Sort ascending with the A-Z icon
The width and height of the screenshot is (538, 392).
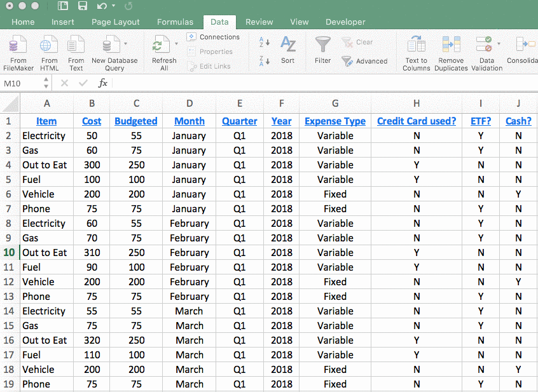(x=265, y=43)
